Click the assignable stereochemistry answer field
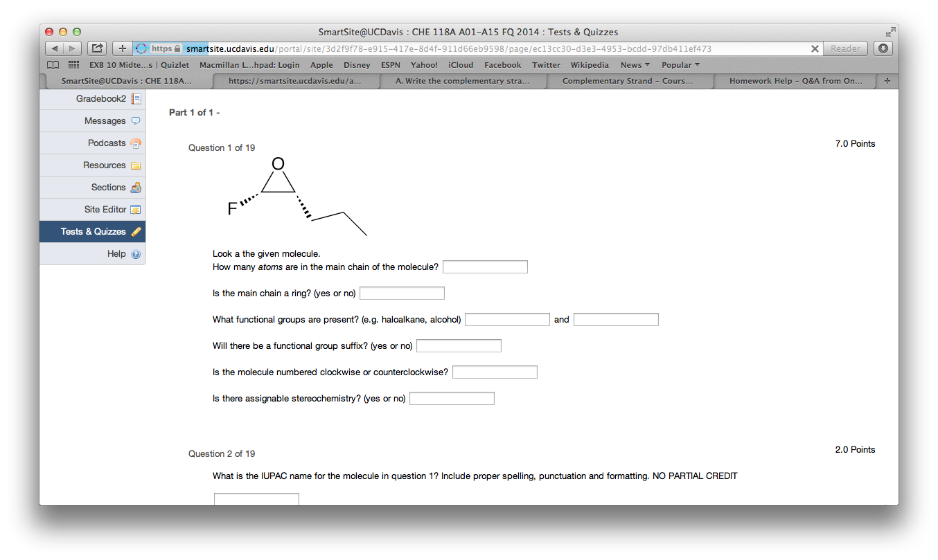 click(452, 399)
